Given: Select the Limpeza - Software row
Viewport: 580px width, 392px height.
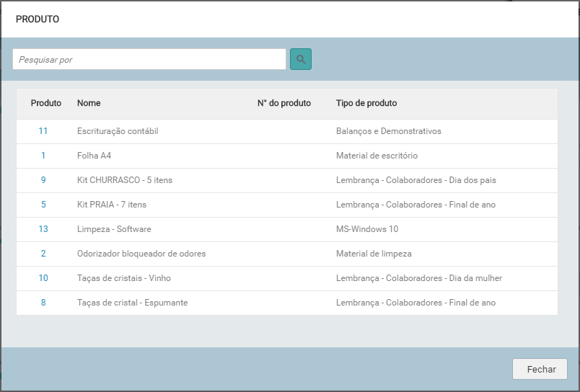Looking at the screenshot, I should tap(114, 229).
